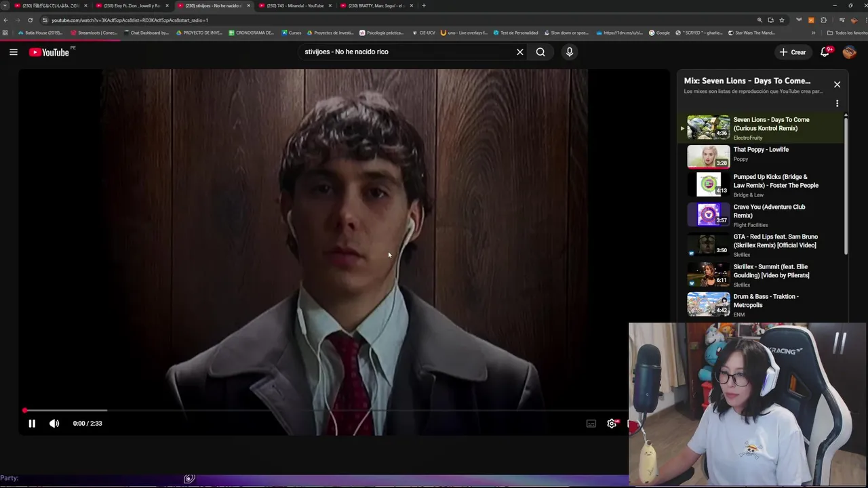This screenshot has width=868, height=488.
Task: Toggle subtitles on the player
Action: [591, 424]
